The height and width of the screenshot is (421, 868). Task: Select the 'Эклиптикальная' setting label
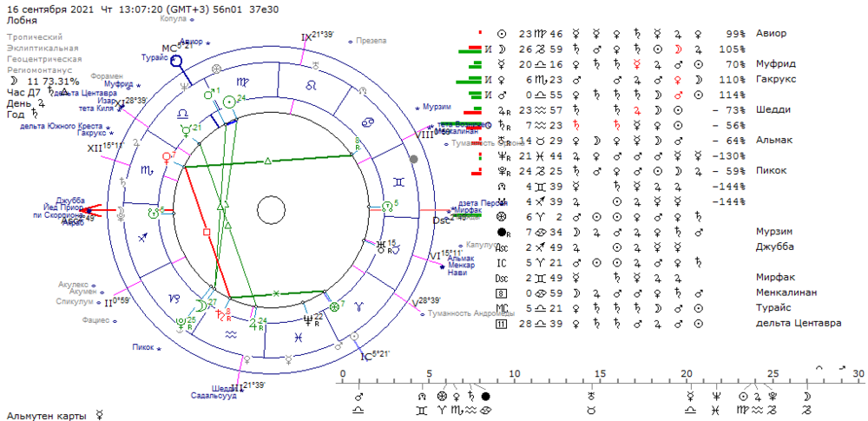pos(43,49)
